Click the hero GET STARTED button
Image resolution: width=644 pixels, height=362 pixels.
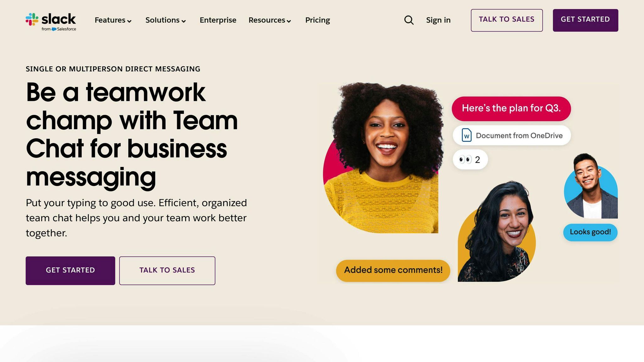coord(70,271)
